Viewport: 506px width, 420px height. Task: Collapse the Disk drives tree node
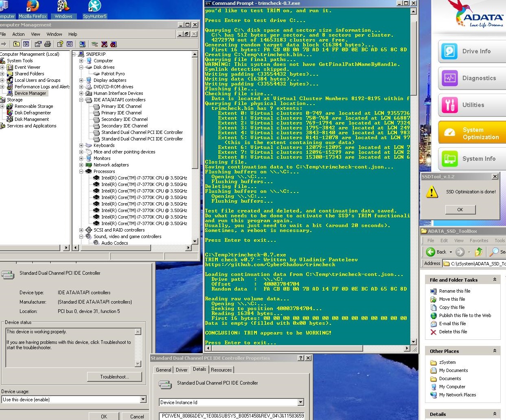click(x=81, y=67)
